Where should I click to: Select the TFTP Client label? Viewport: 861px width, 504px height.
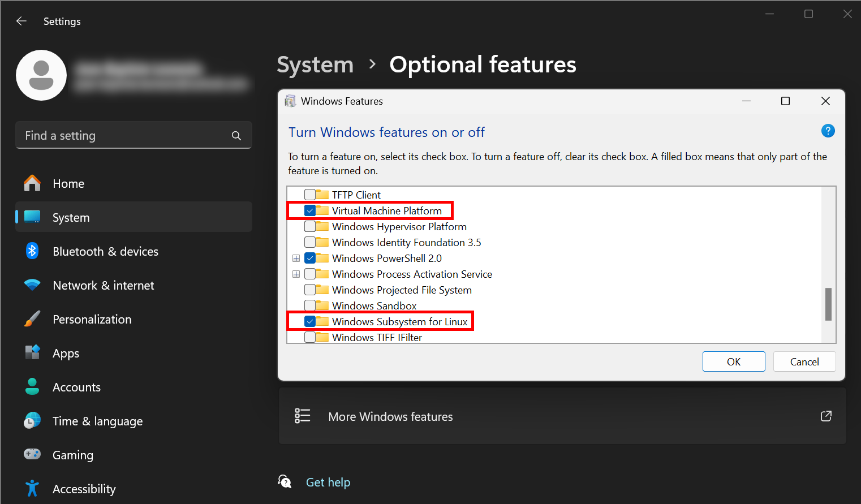[356, 195]
